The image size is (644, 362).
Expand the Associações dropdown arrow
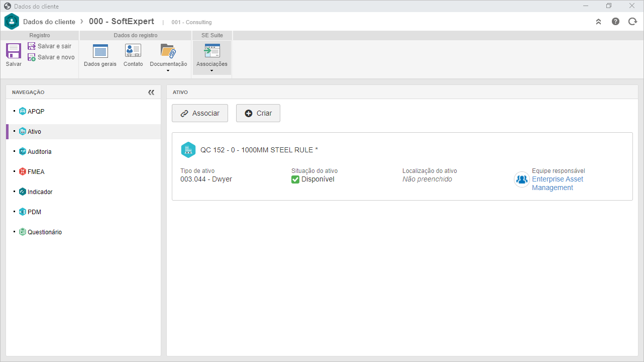(x=211, y=70)
